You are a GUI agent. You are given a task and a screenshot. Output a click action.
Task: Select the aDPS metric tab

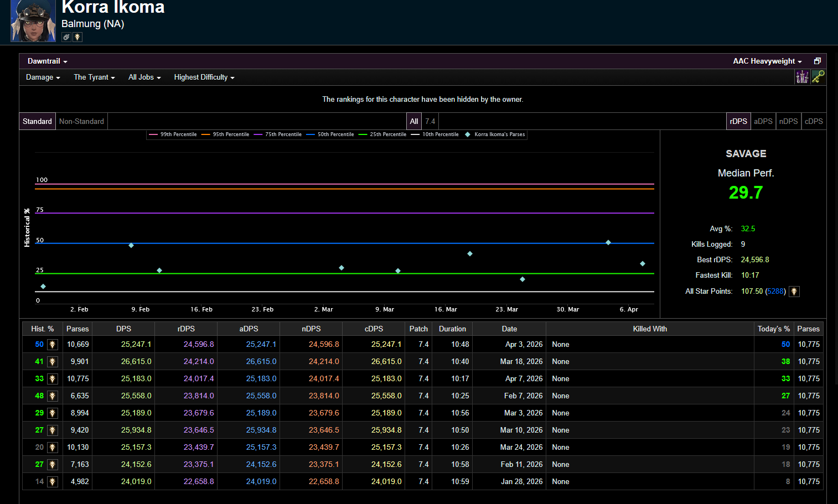[763, 121]
